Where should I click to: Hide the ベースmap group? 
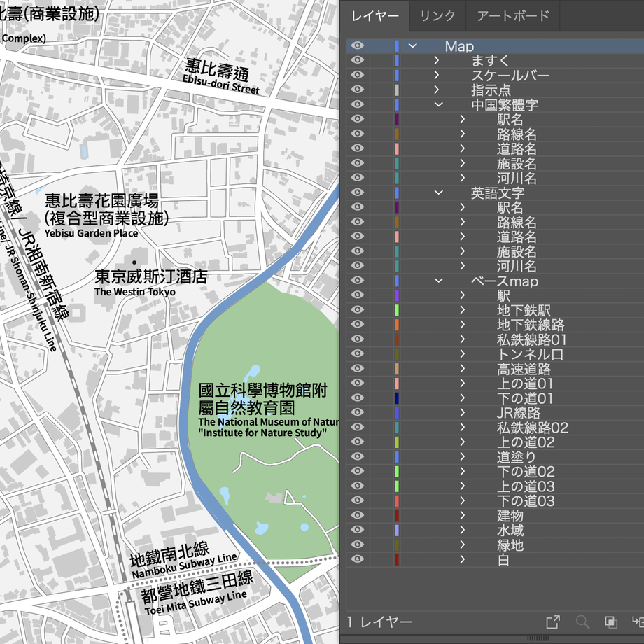click(x=357, y=281)
